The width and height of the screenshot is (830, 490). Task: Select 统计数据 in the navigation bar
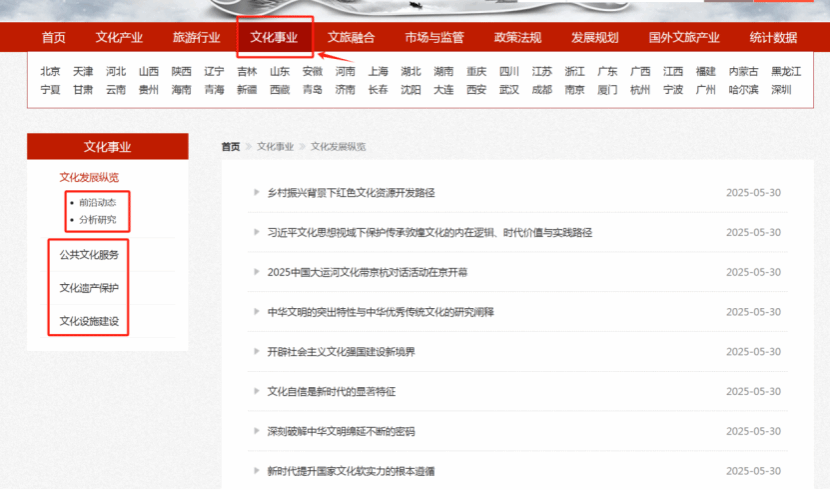(x=773, y=38)
